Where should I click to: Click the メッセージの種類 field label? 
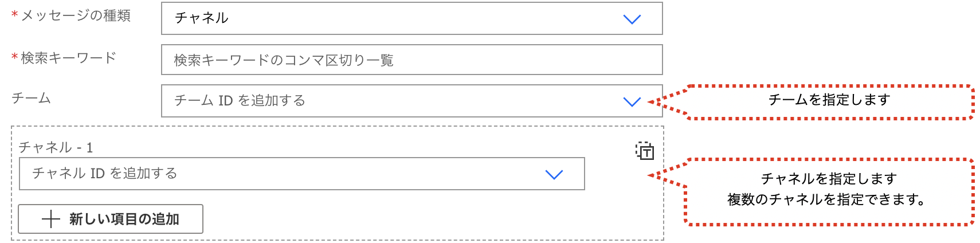[x=76, y=15]
